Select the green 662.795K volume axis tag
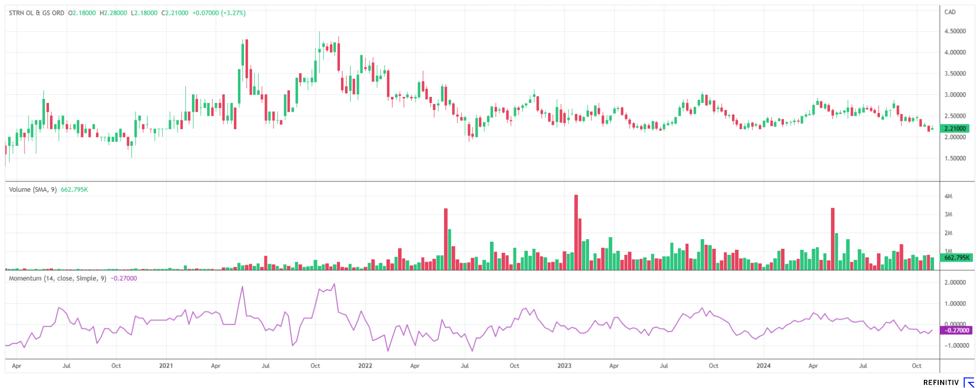Image resolution: width=980 pixels, height=388 pixels. (955, 258)
